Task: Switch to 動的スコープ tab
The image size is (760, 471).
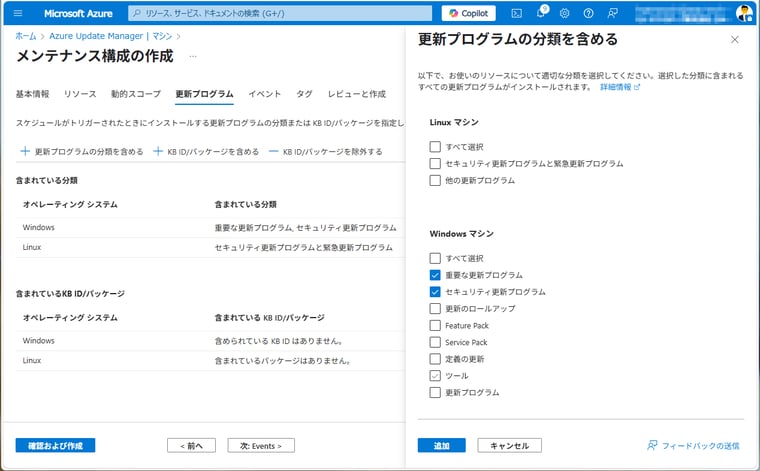Action: point(136,94)
